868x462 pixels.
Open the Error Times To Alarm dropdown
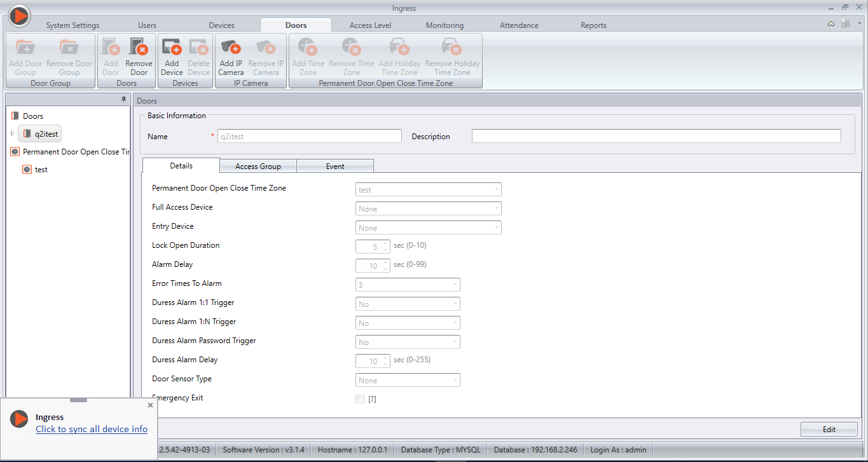coord(408,285)
